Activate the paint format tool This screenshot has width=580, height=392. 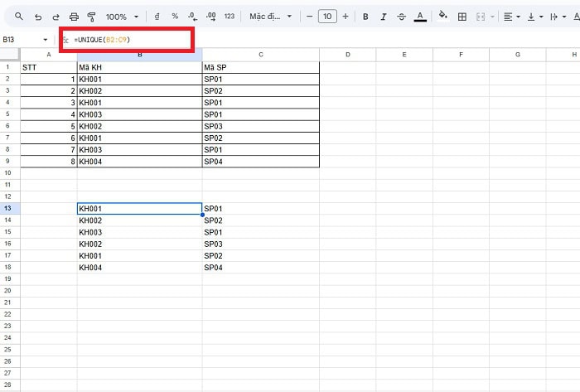click(x=91, y=17)
